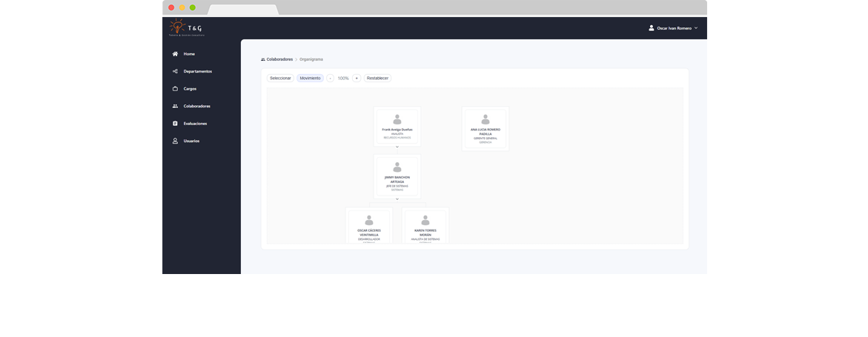Open the Oscar Ivan Romero user dropdown
The image size is (868, 337).
[674, 28]
